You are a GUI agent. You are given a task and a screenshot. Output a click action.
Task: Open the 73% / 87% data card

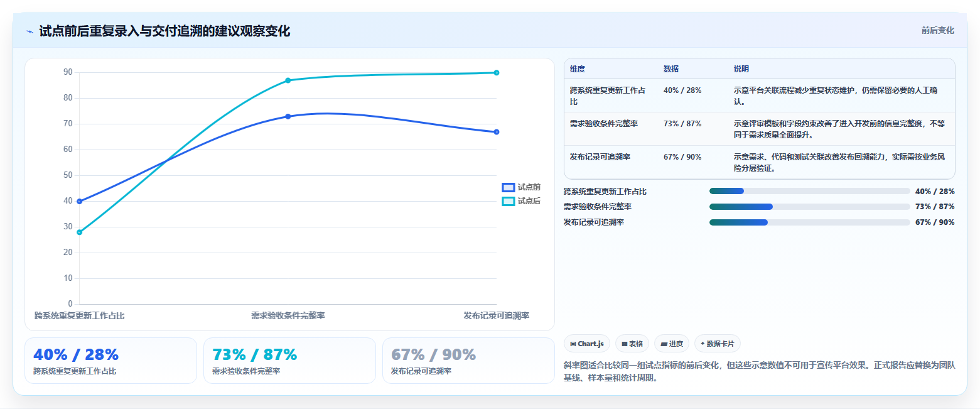point(289,361)
